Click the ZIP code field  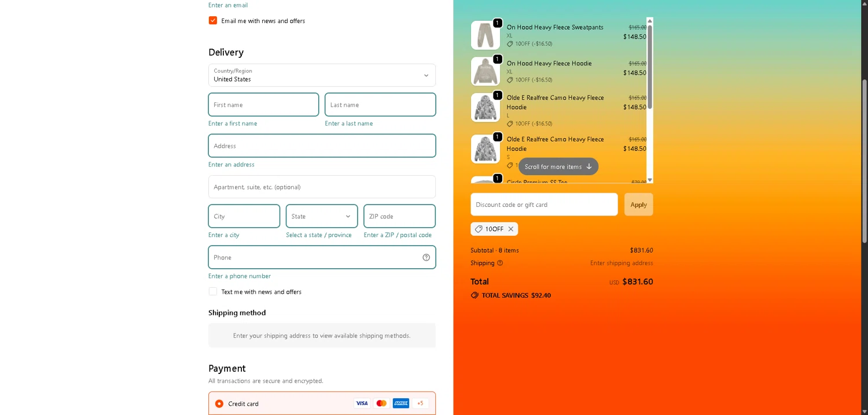[399, 216]
